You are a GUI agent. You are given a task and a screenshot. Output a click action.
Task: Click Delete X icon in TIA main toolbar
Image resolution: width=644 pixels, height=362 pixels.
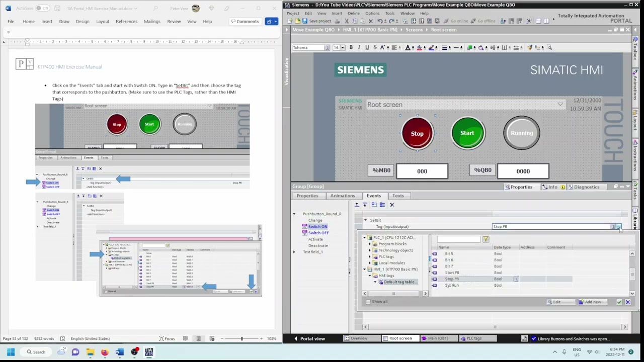(371, 21)
